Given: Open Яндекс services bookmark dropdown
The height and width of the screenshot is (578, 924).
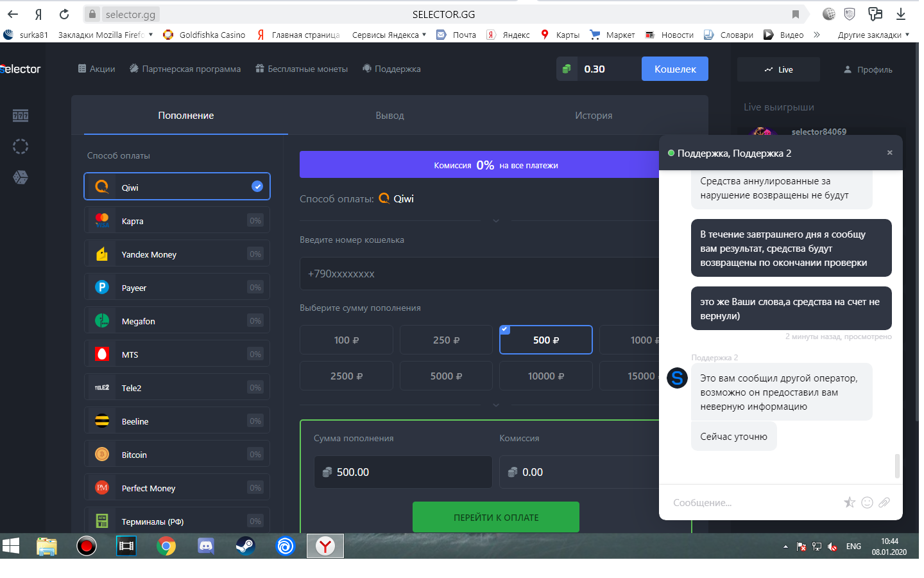Looking at the screenshot, I should (x=389, y=35).
